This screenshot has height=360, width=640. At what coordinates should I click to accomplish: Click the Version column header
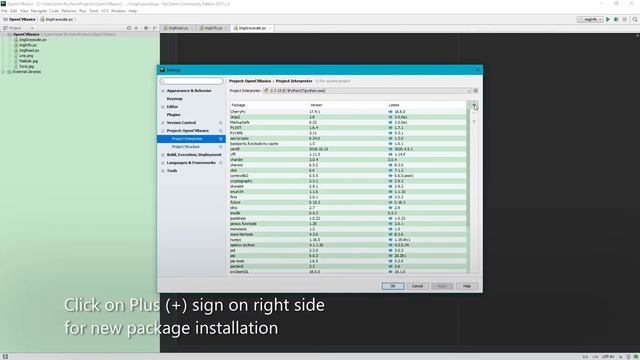[x=316, y=105]
